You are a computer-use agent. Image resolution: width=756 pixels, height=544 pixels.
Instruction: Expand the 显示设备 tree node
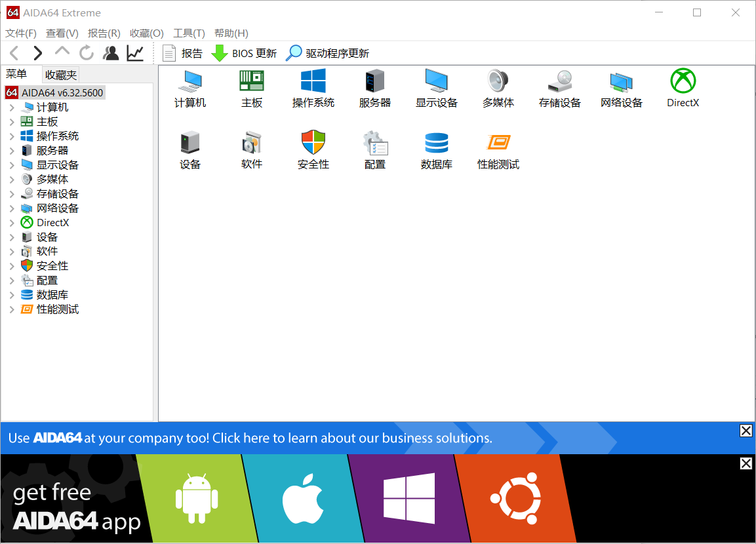pos(12,165)
